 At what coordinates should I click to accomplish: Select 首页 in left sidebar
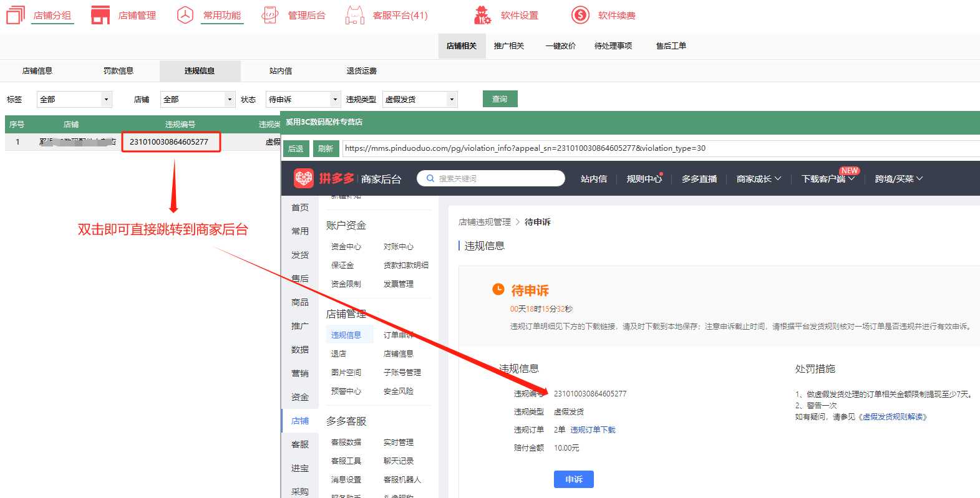point(300,208)
